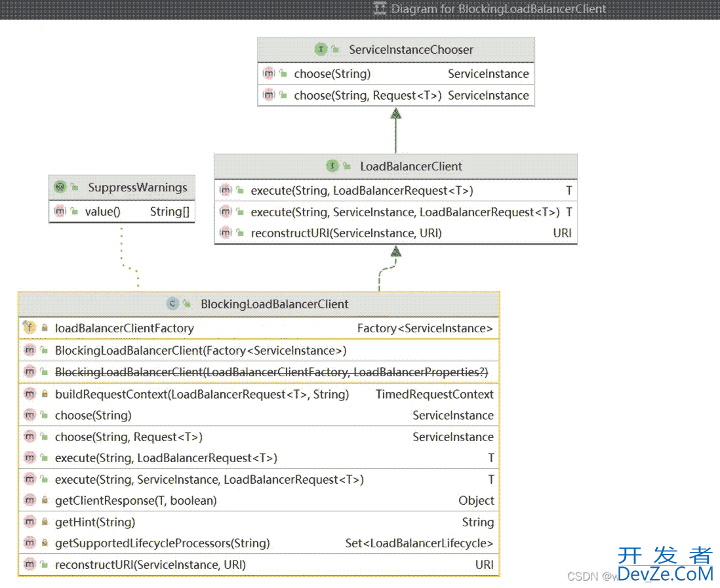The image size is (720, 588).
Task: Select the LoadBalancerClient interface header
Action: 395,166
